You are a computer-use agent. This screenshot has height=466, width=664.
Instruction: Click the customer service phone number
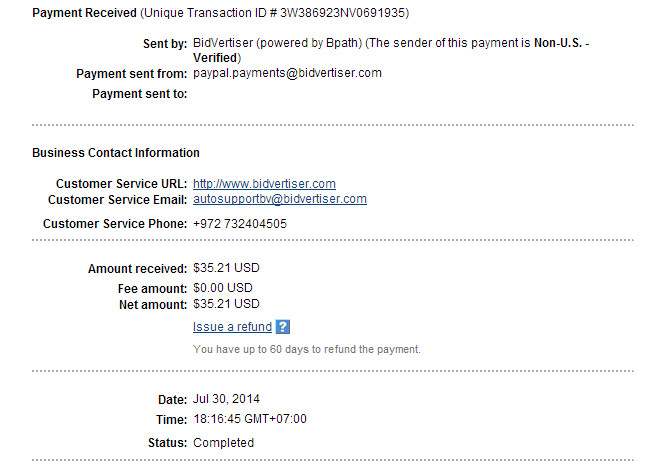(x=239, y=224)
